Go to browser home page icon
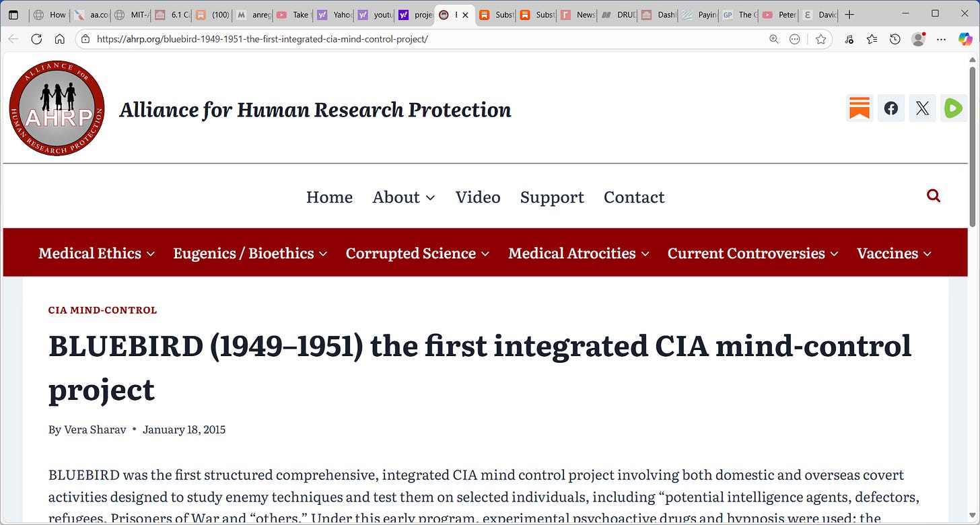The height and width of the screenshot is (525, 980). coord(59,39)
